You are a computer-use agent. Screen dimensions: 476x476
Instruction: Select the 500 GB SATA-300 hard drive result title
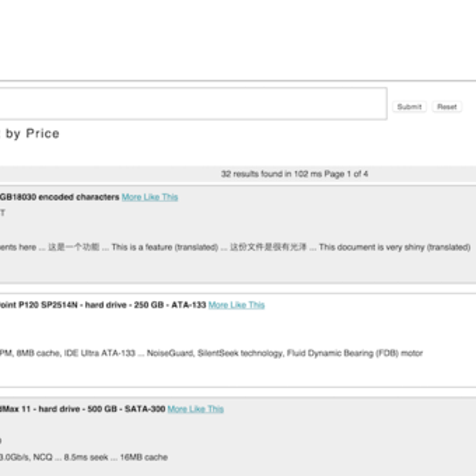point(79,409)
